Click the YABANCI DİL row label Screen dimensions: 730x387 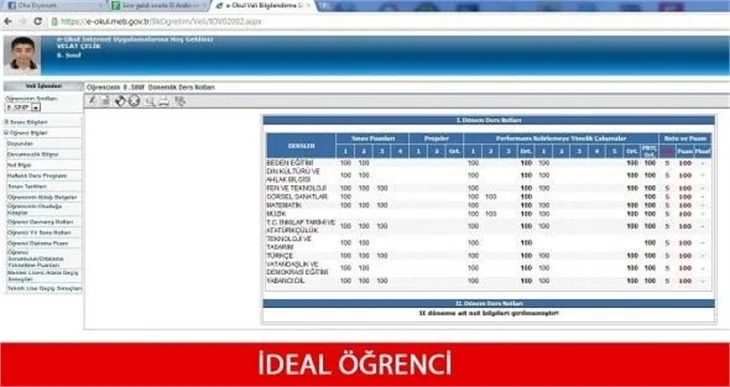285,281
